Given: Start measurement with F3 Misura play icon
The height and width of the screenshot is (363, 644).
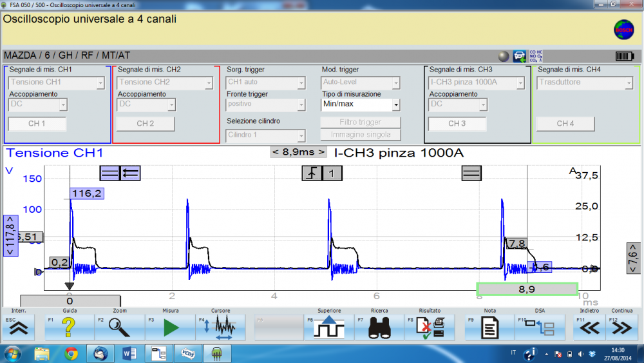Looking at the screenshot, I should pyautogui.click(x=171, y=328).
